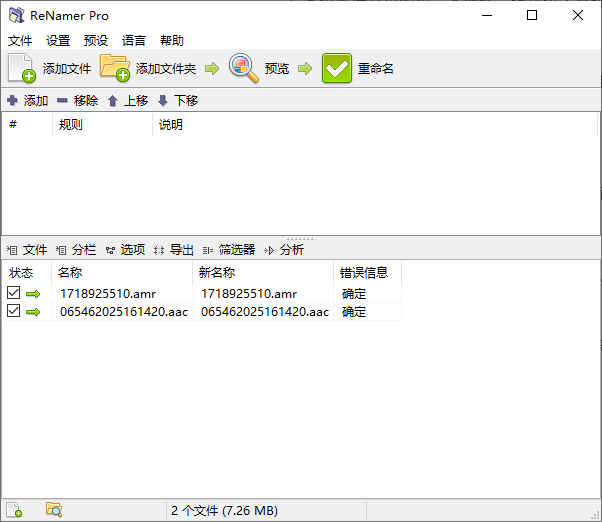The image size is (602, 522).
Task: Open the 文件 menu in menu bar
Action: click(x=20, y=40)
